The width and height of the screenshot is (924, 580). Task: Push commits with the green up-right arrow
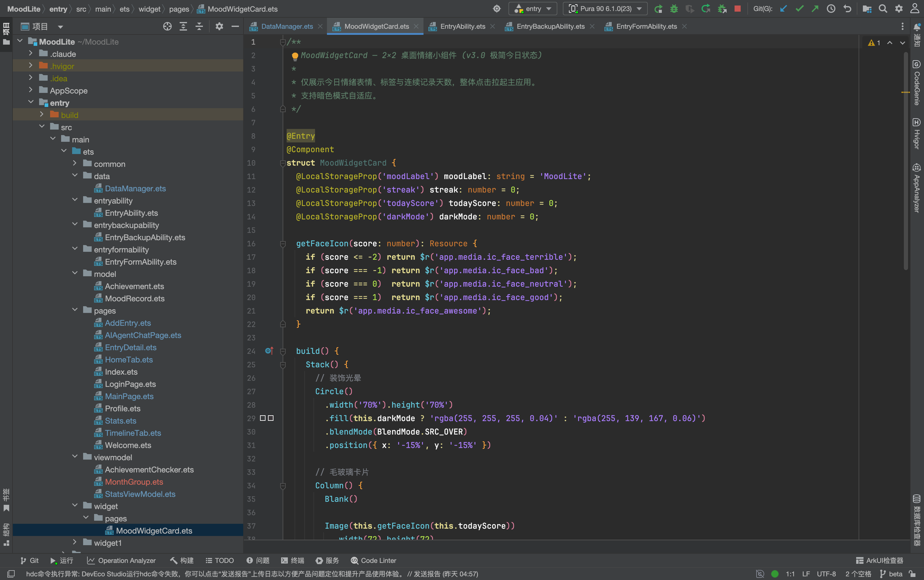click(x=815, y=9)
